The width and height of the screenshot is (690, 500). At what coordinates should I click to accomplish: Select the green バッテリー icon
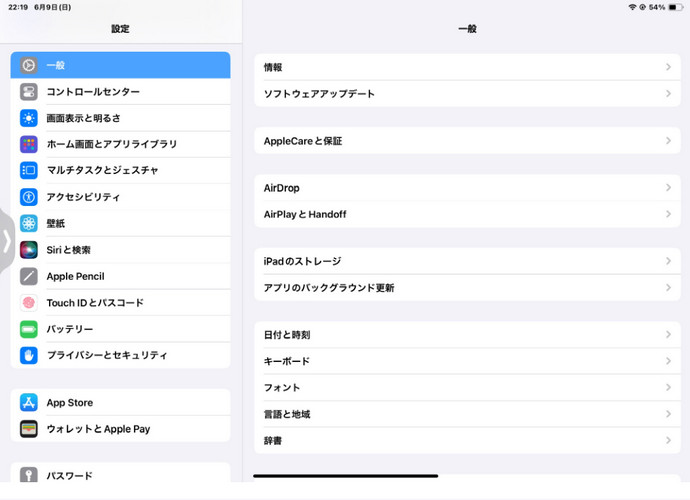coord(29,329)
